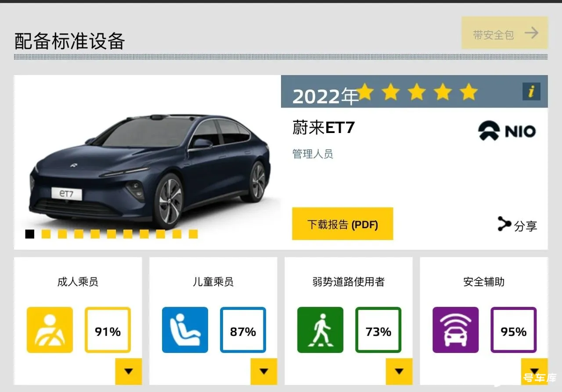The height and width of the screenshot is (392, 562).
Task: Click the share network icon
Action: [x=504, y=224]
